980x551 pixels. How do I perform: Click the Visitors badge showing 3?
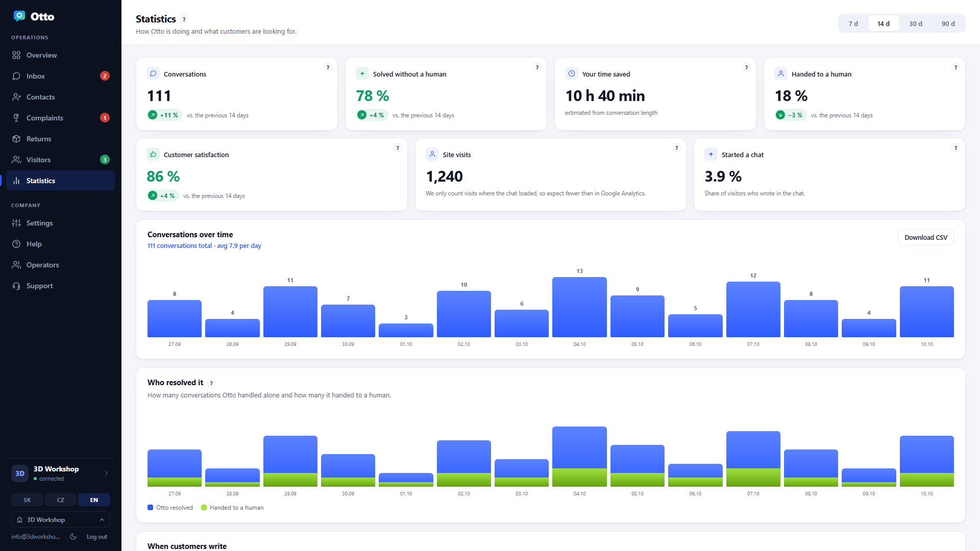tap(105, 160)
